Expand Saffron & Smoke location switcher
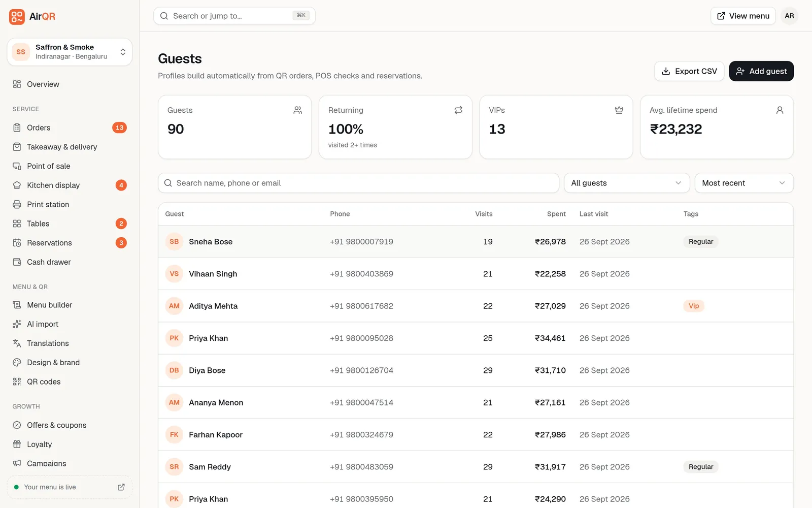Screen dimensions: 812x508 70,52
